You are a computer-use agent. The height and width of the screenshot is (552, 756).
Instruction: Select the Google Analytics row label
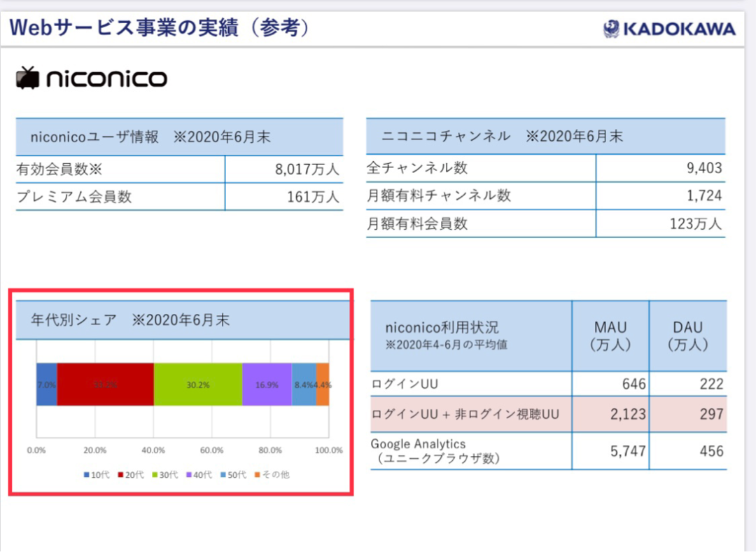[435, 450]
